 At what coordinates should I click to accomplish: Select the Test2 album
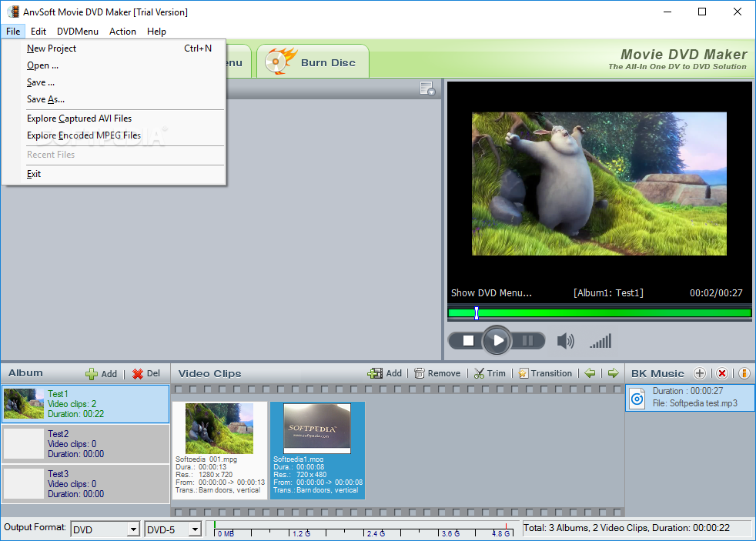[x=85, y=444]
